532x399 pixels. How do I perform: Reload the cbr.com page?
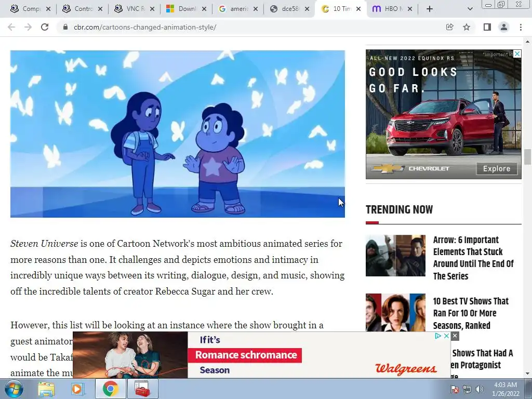coord(45,27)
